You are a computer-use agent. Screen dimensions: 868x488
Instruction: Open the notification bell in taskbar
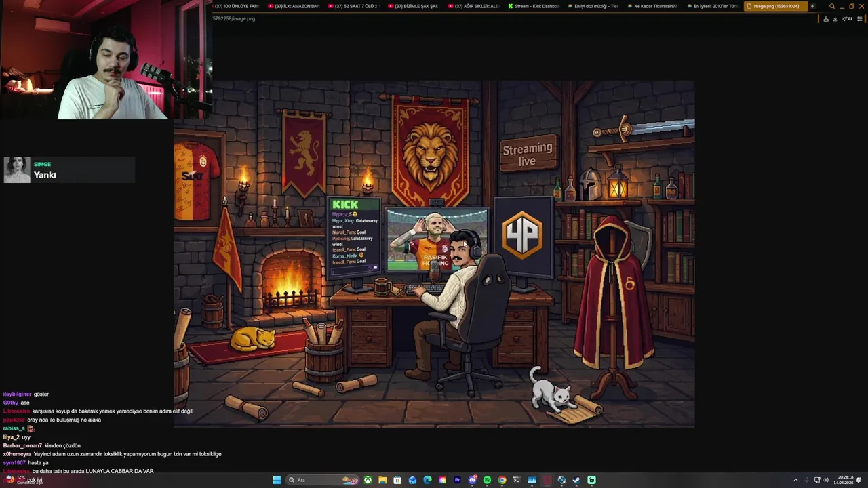click(859, 480)
